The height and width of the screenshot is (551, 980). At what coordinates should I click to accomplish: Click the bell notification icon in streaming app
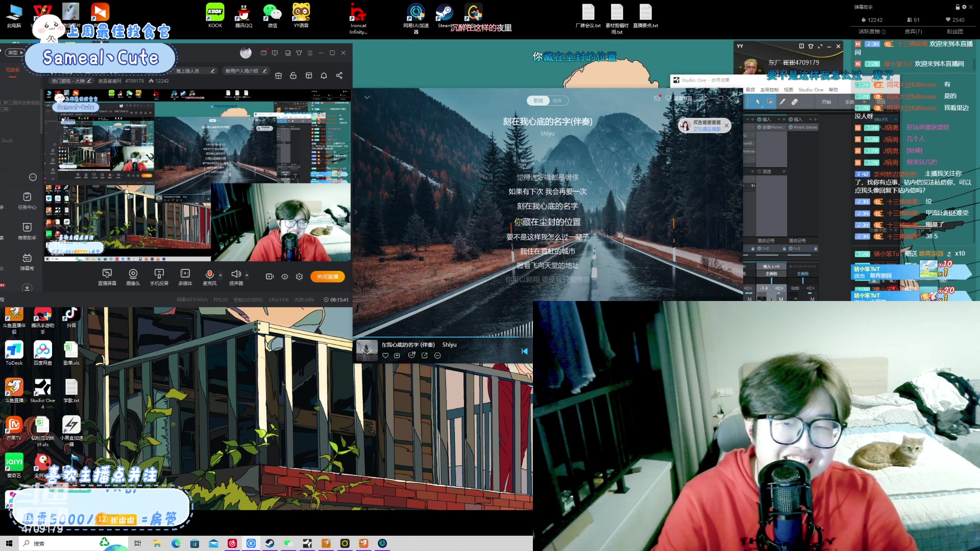pyautogui.click(x=324, y=76)
